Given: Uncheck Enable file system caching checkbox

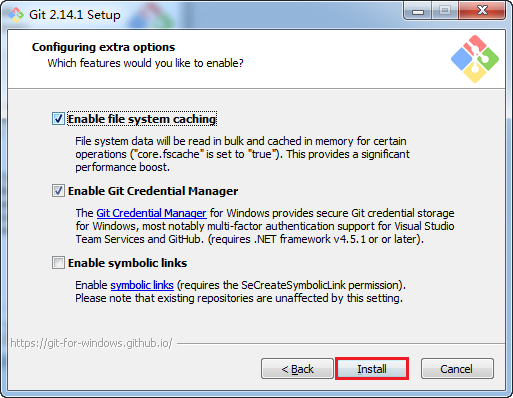Looking at the screenshot, I should [58, 119].
